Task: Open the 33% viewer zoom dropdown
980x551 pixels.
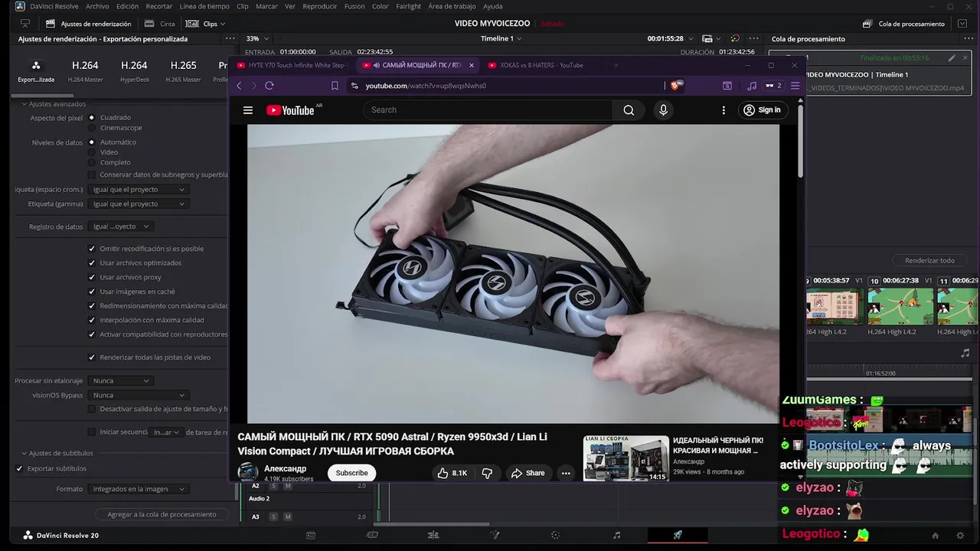Action: click(257, 38)
